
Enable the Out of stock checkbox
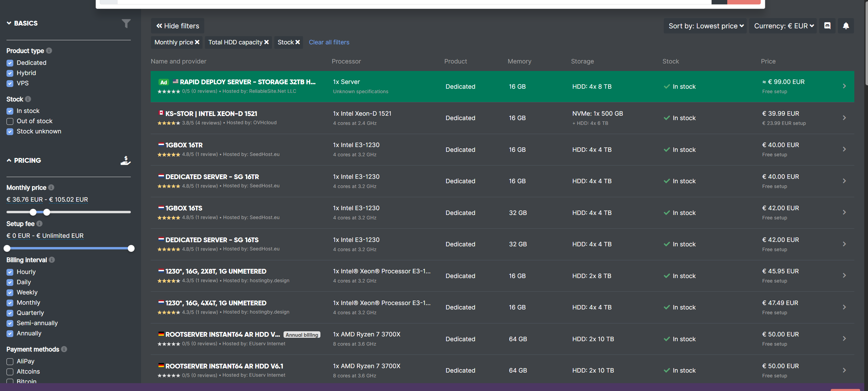pyautogui.click(x=10, y=121)
